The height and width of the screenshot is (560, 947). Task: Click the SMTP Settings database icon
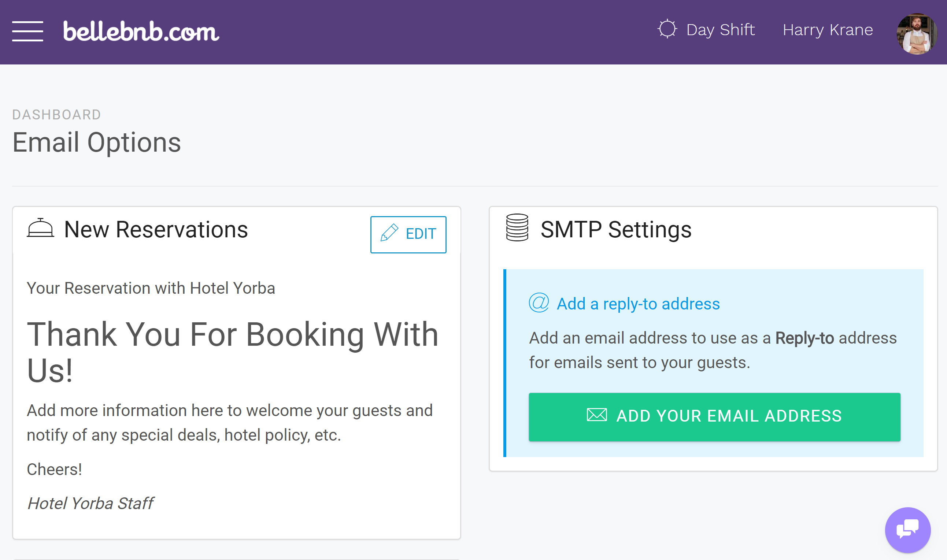[x=517, y=227]
